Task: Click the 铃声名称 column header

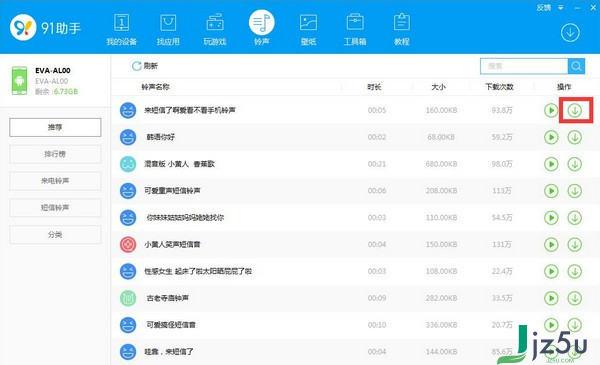Action: click(155, 87)
